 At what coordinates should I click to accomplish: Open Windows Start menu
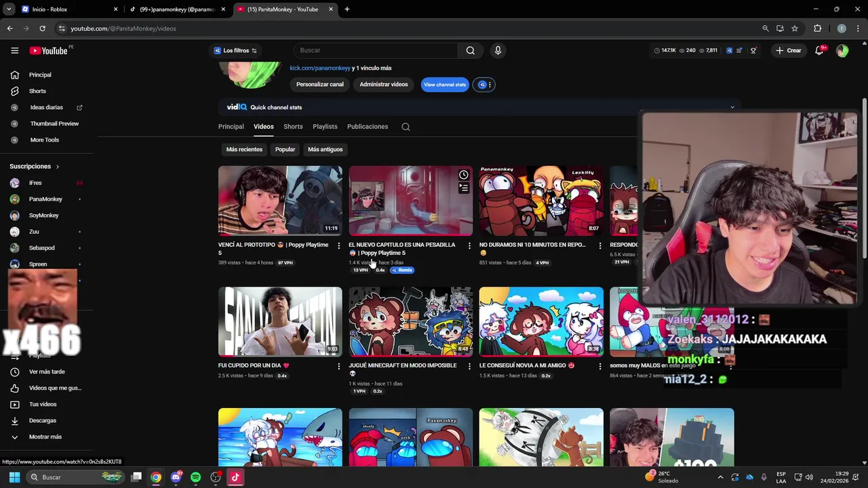[x=14, y=477]
